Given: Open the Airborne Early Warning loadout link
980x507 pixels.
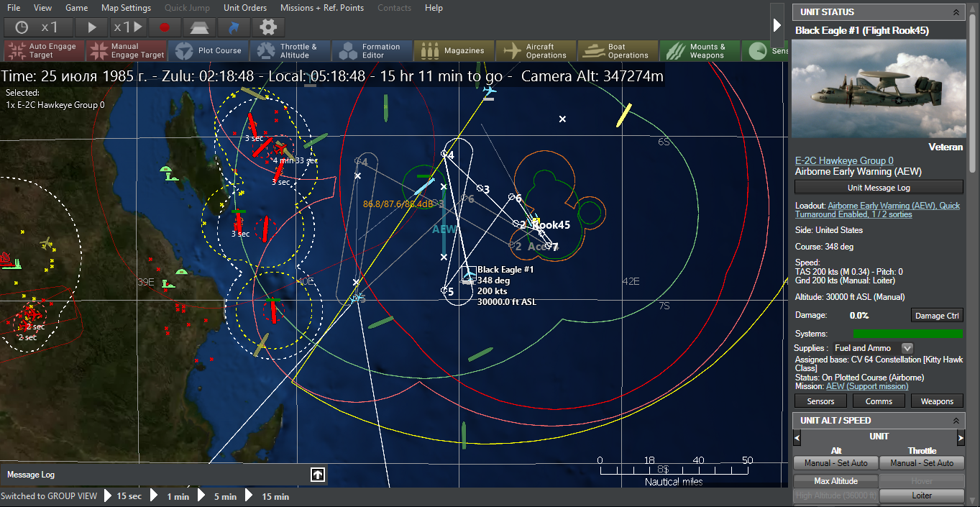Looking at the screenshot, I should click(877, 210).
